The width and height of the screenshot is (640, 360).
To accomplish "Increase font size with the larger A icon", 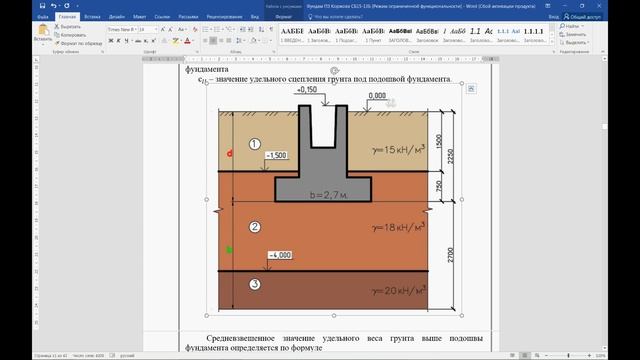I will (x=162, y=29).
